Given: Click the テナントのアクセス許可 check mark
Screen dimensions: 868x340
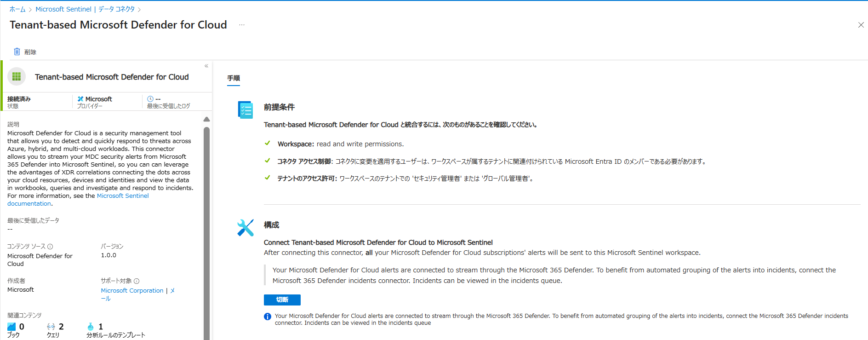Looking at the screenshot, I should pos(268,178).
